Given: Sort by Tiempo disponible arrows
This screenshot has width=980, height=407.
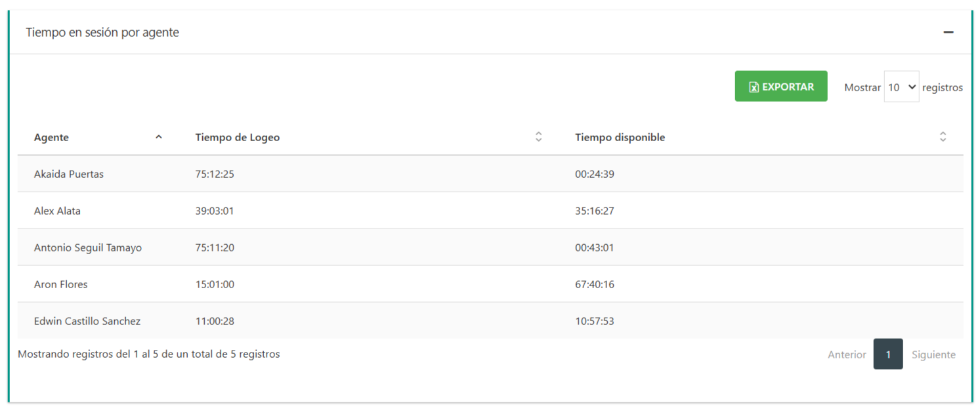Looking at the screenshot, I should [943, 137].
